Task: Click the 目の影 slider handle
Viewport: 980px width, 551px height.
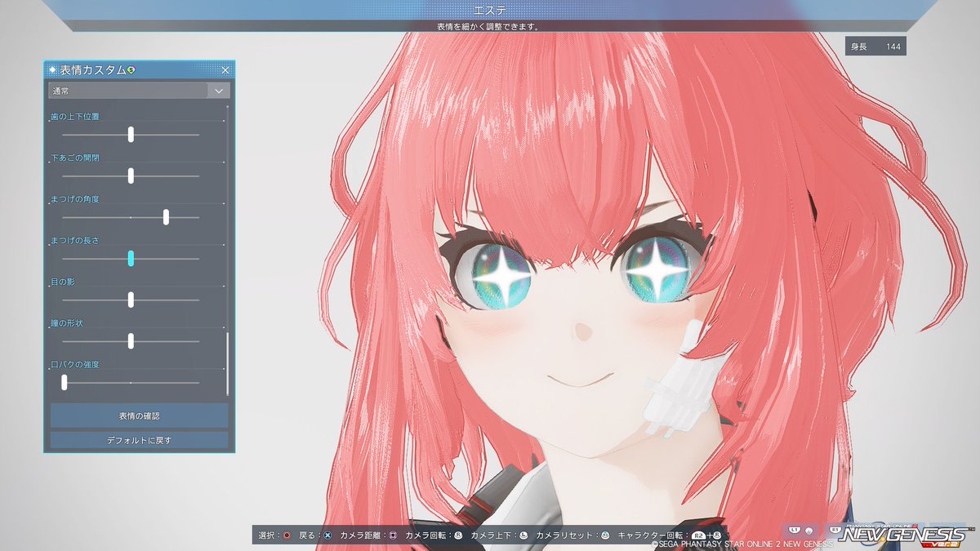Action: click(x=131, y=300)
